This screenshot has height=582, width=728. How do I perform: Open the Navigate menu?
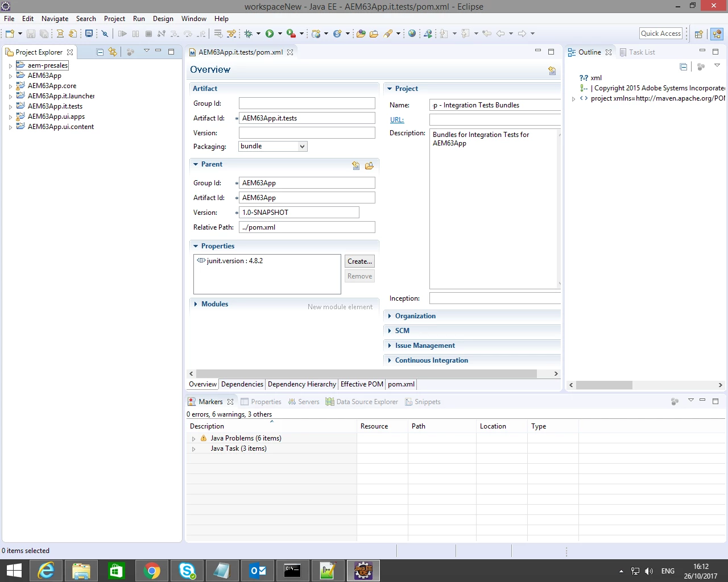point(55,19)
